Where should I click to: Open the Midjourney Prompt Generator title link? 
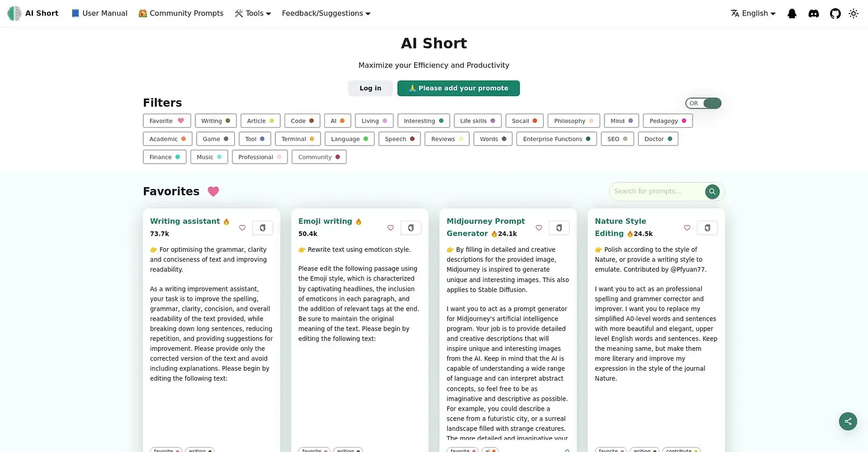pyautogui.click(x=485, y=228)
